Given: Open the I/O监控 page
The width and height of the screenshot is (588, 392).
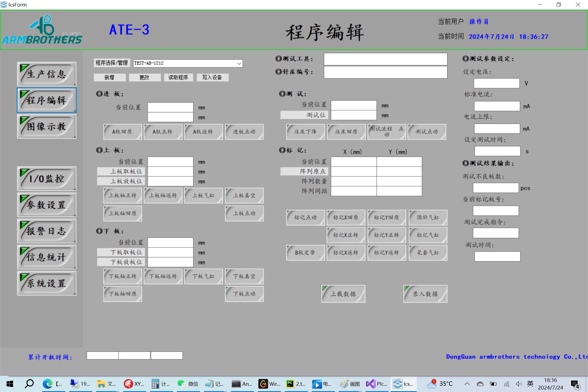Looking at the screenshot, I should coord(47,179).
